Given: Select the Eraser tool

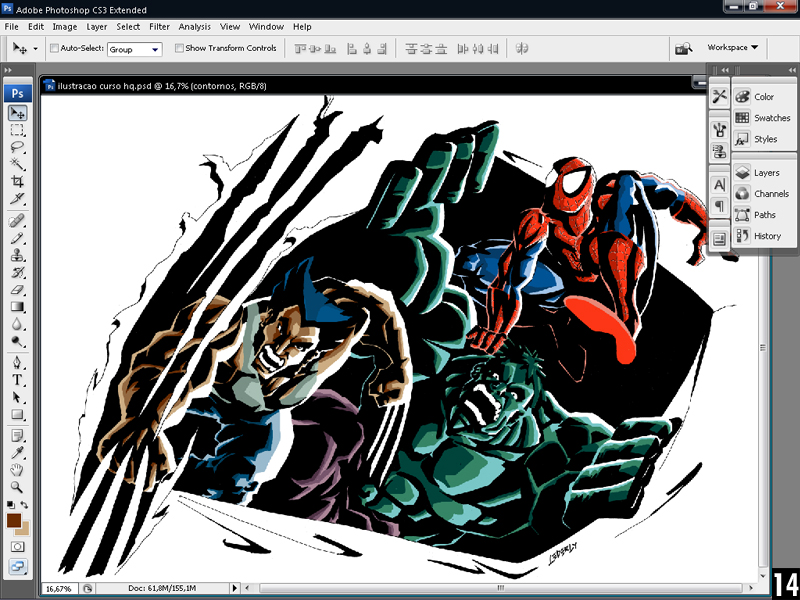Looking at the screenshot, I should [18, 289].
